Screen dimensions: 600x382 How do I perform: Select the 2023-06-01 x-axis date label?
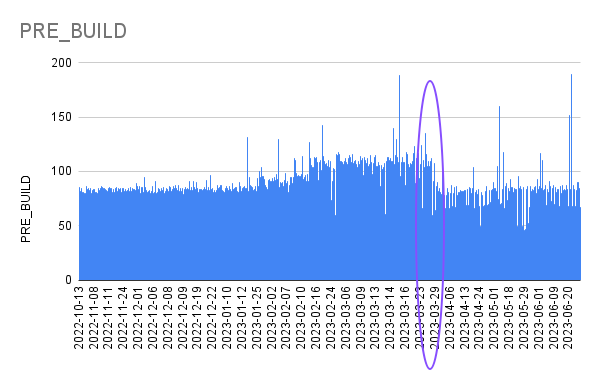point(539,318)
